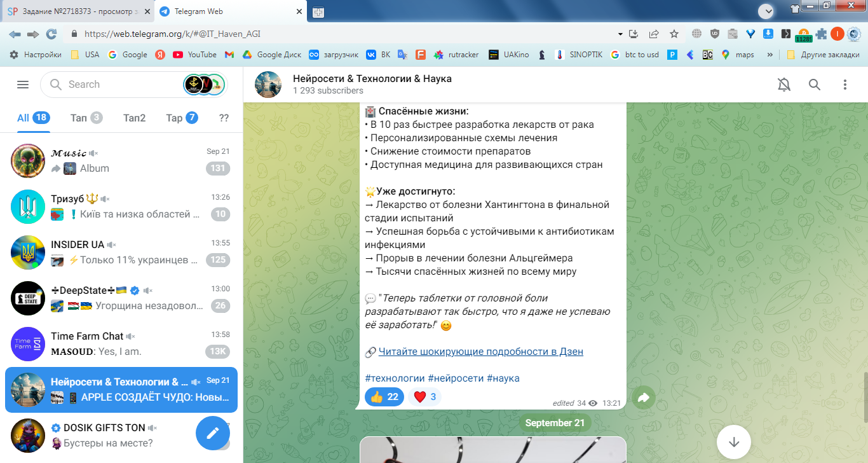Open the Time Farm Chat
Viewport: 868px width, 463px height.
tap(121, 344)
